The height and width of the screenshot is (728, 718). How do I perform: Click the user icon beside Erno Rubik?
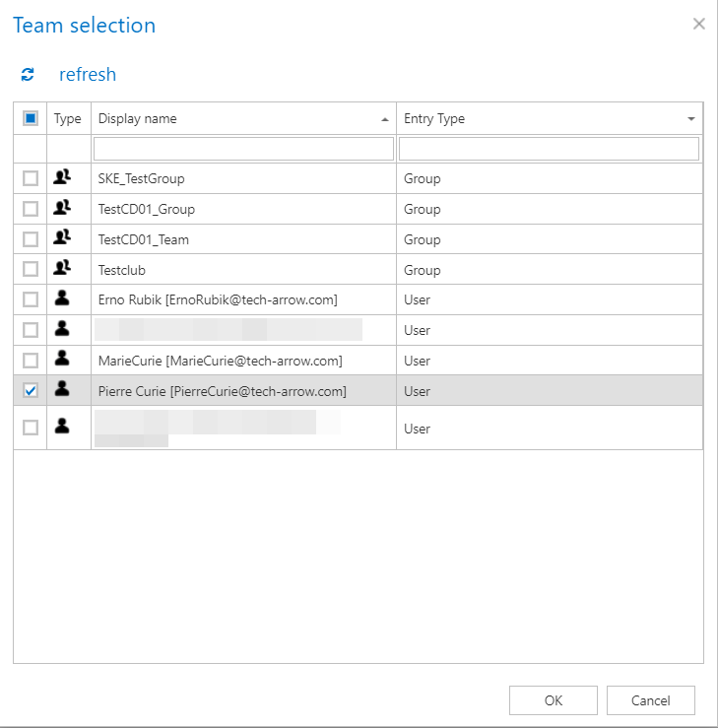coord(62,299)
